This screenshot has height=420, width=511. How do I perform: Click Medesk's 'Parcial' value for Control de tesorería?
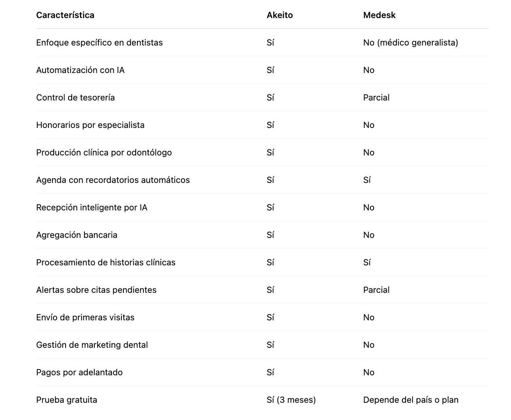pos(376,98)
